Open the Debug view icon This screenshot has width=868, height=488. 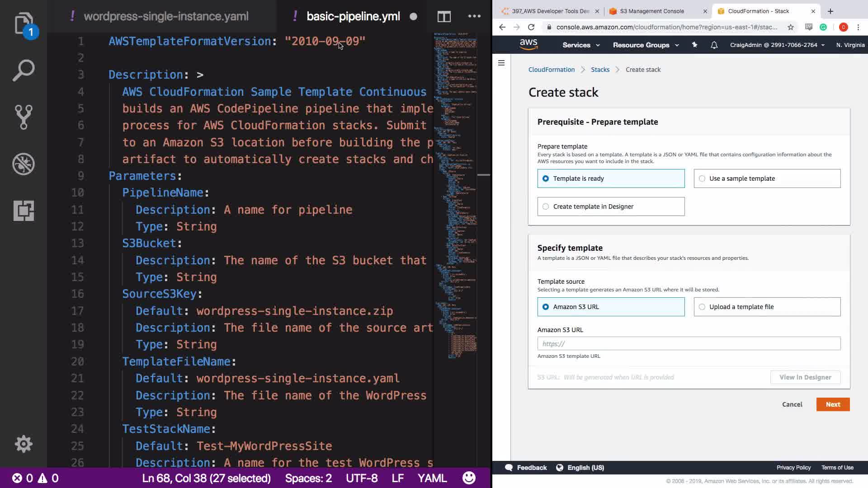[x=24, y=164]
